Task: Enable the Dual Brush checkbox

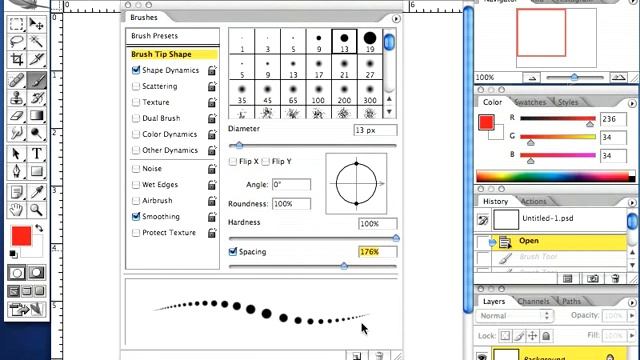Action: coord(136,118)
